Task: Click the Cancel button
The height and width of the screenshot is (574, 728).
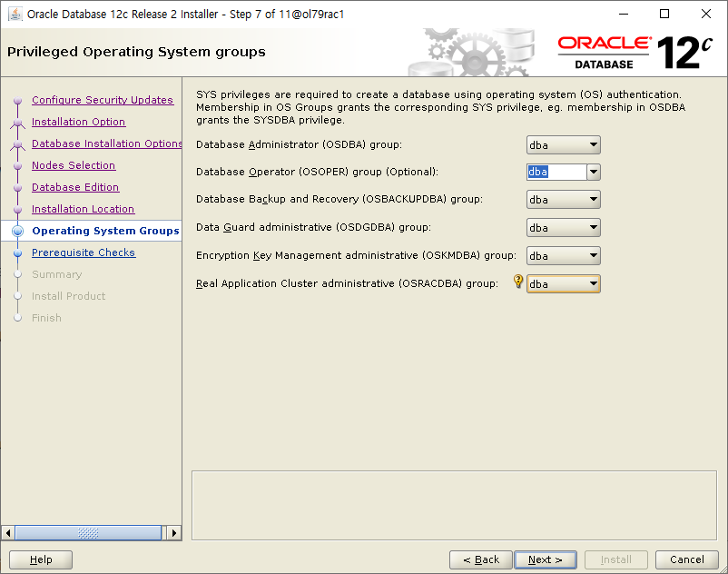Action: pyautogui.click(x=686, y=559)
